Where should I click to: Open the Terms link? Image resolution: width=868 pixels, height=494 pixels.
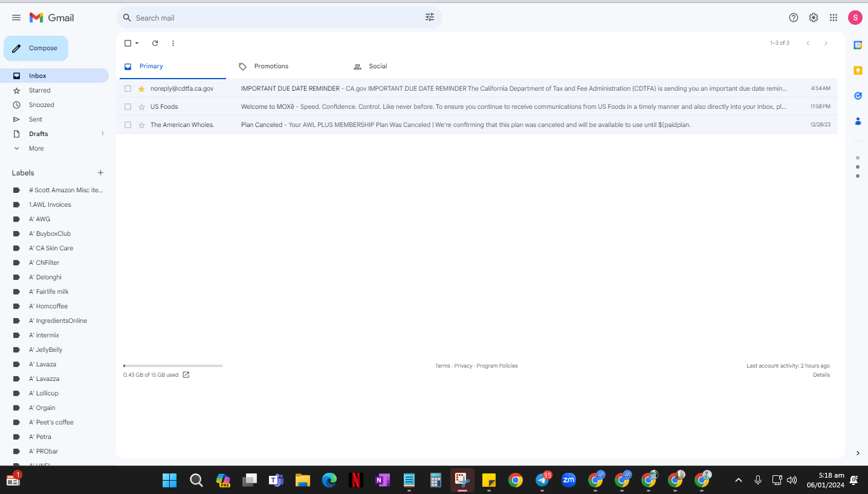point(442,366)
